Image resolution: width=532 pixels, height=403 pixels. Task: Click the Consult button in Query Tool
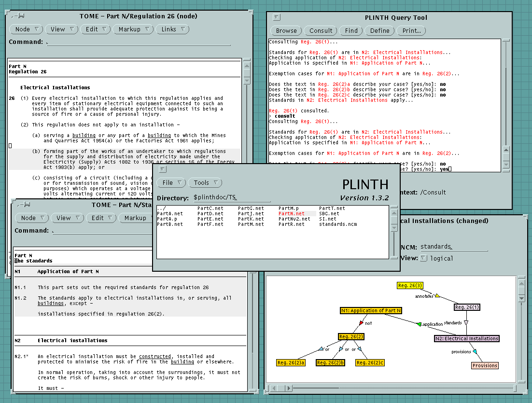click(x=321, y=30)
